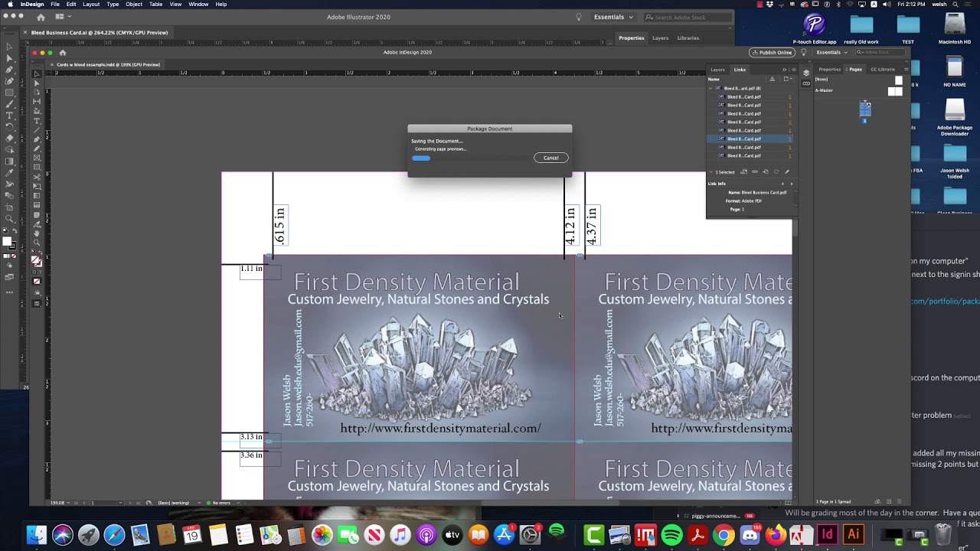
Task: Cancel the Package Document dialog
Action: [x=550, y=158]
